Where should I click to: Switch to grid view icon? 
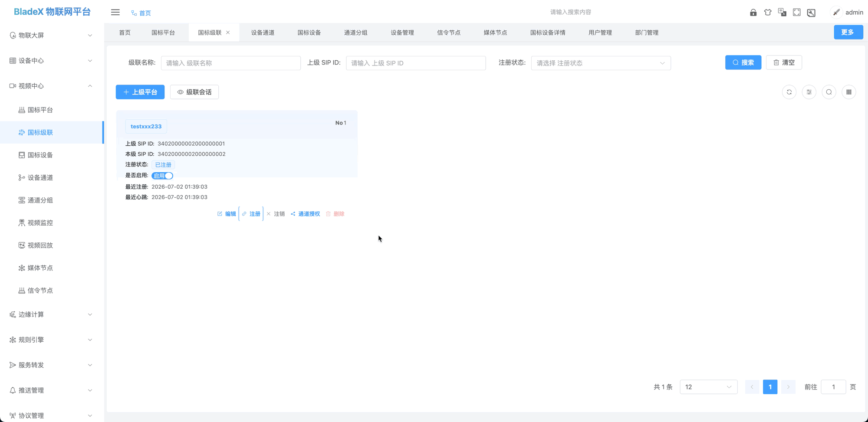[x=849, y=92]
